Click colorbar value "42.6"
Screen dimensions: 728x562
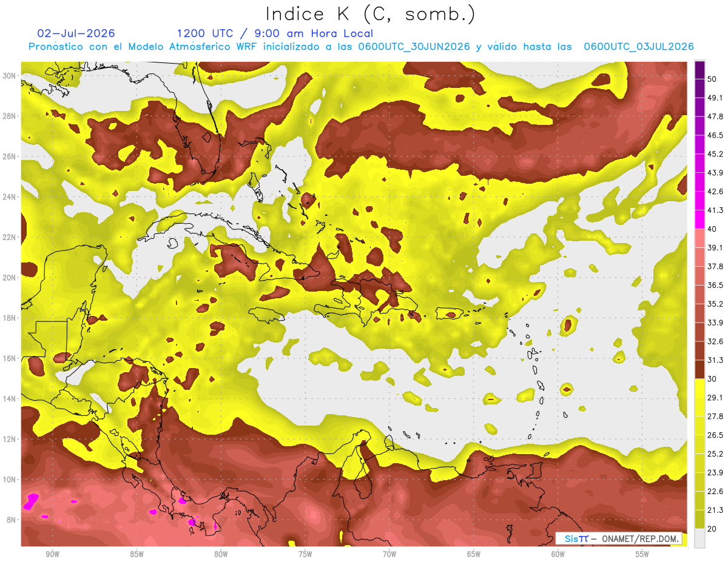tap(715, 191)
